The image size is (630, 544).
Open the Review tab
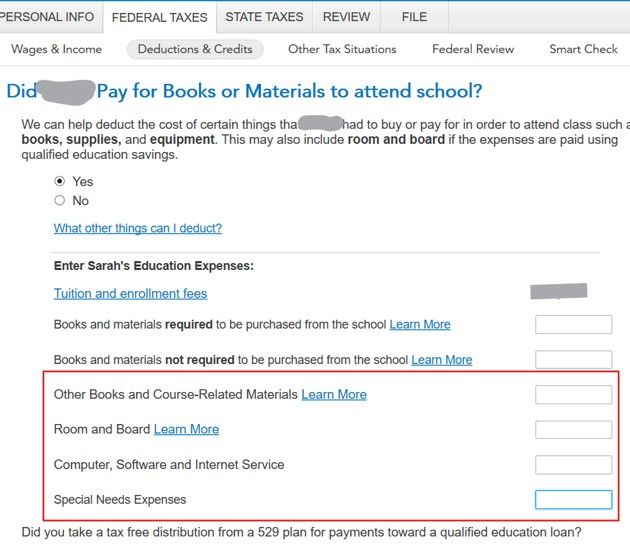point(346,17)
